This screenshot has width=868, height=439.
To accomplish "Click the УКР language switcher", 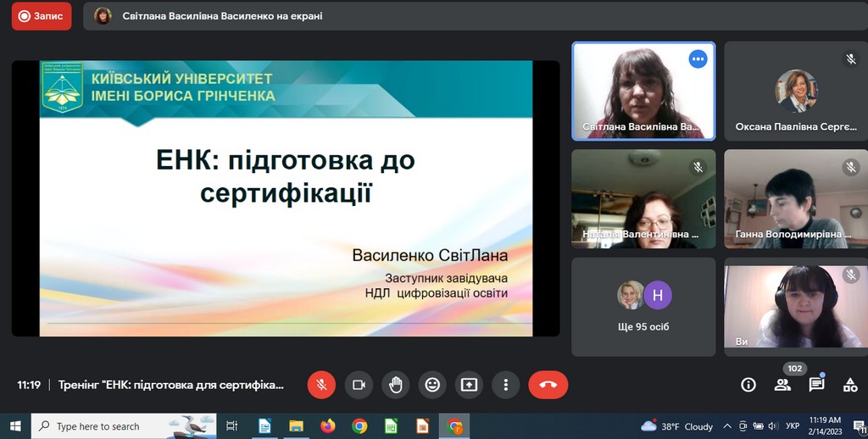I will (793, 426).
